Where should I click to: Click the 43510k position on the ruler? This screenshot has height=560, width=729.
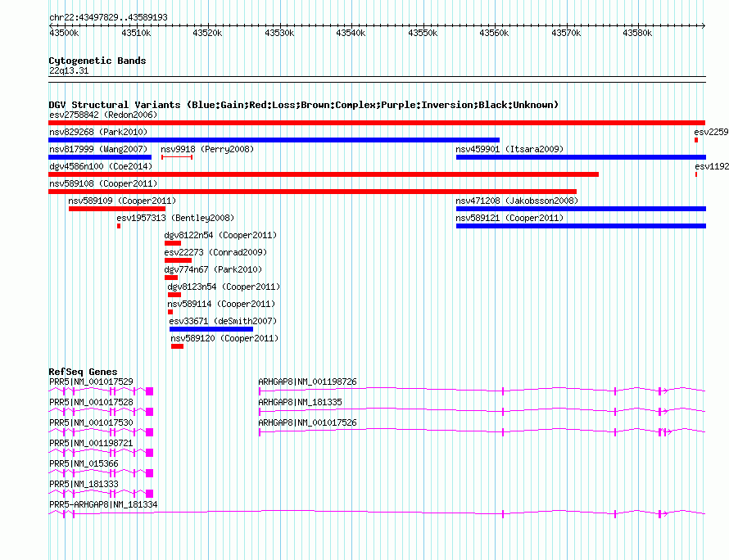(136, 33)
